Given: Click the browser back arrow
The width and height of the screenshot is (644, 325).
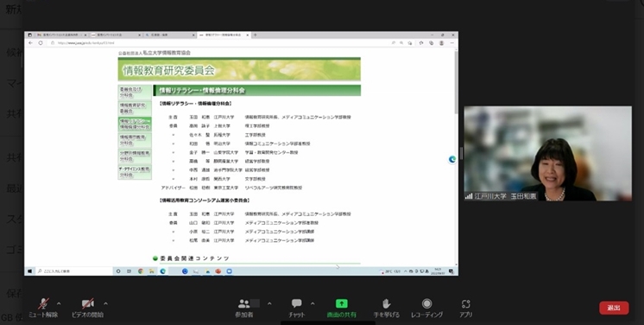Looking at the screenshot, I should (31, 42).
